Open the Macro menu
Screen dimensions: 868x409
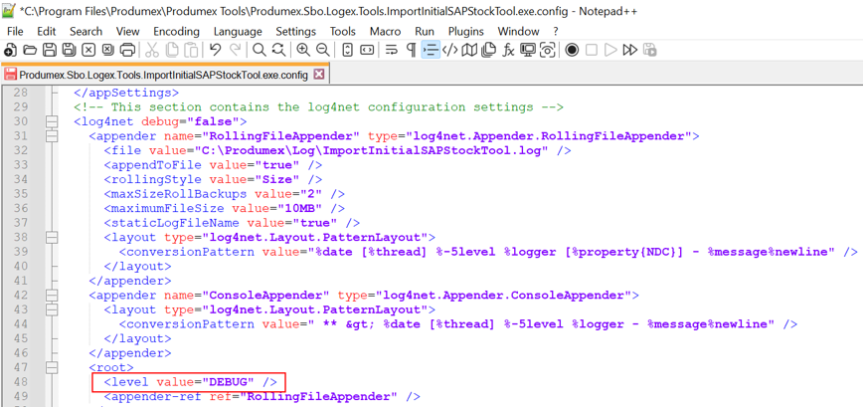(385, 31)
